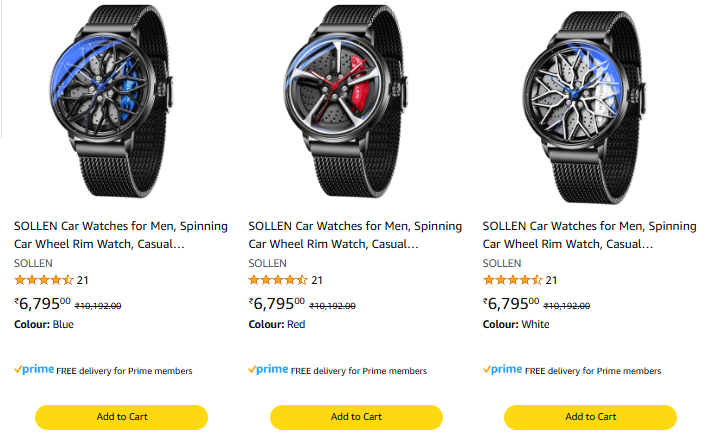This screenshot has width=707, height=443.
Task: Click Prime logo under Blue watch
Action: coord(34,369)
